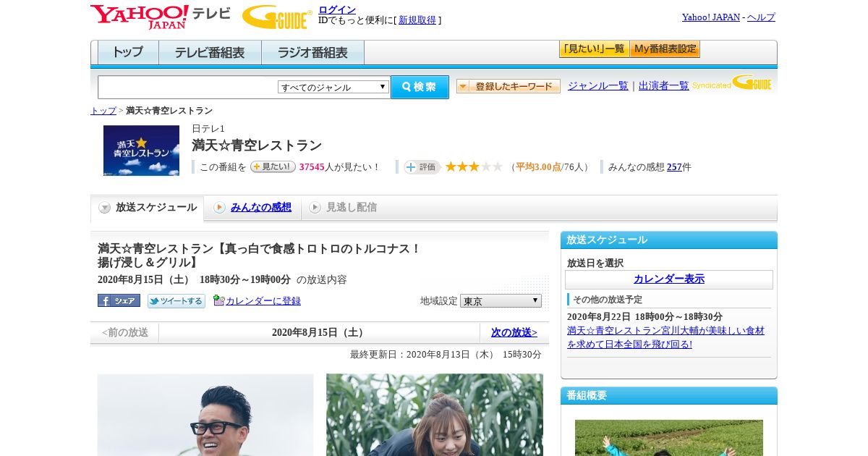Open the テレビ番組表 navigation tab

(x=210, y=52)
